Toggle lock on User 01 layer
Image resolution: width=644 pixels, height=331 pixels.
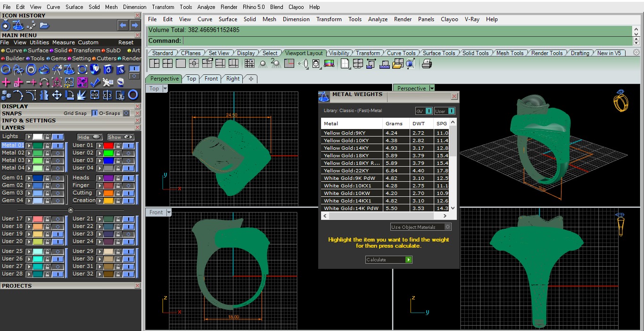(x=118, y=145)
